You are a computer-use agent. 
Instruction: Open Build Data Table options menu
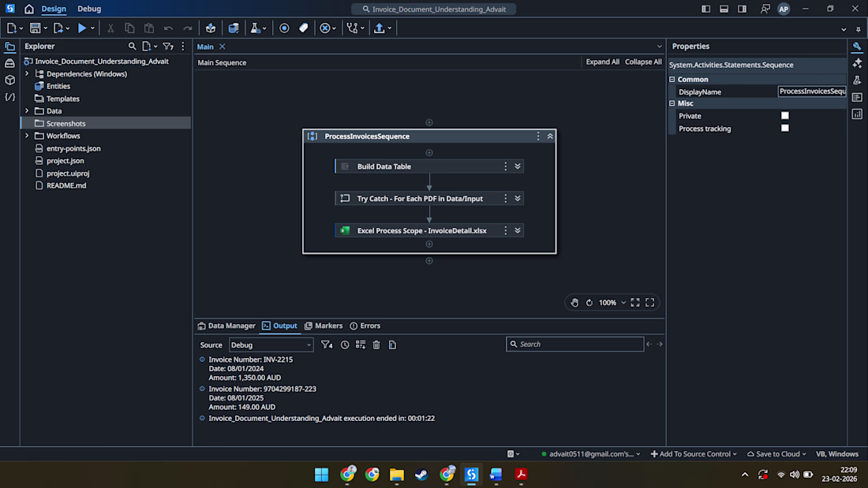point(505,166)
